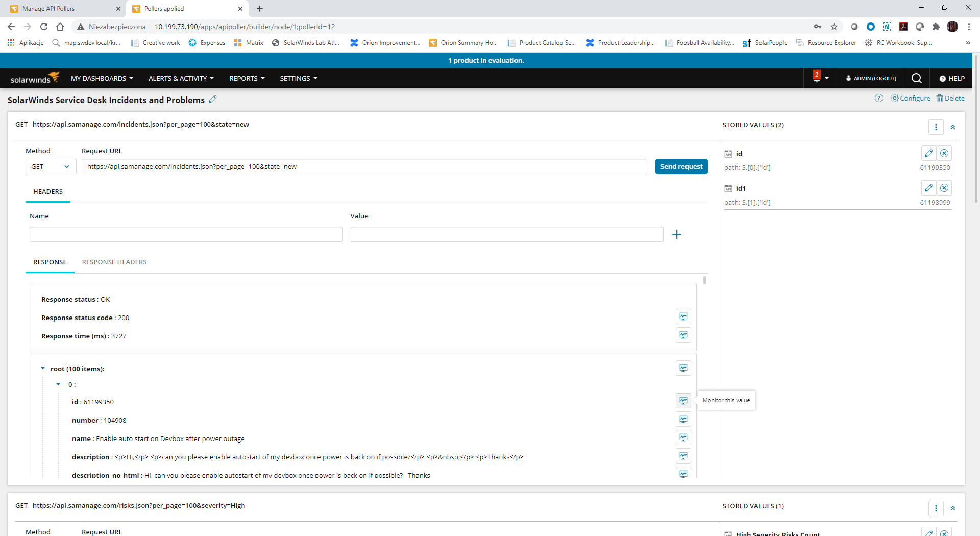Image resolution: width=980 pixels, height=536 pixels.
Task: Monitor the Response status code value
Action: pos(683,316)
